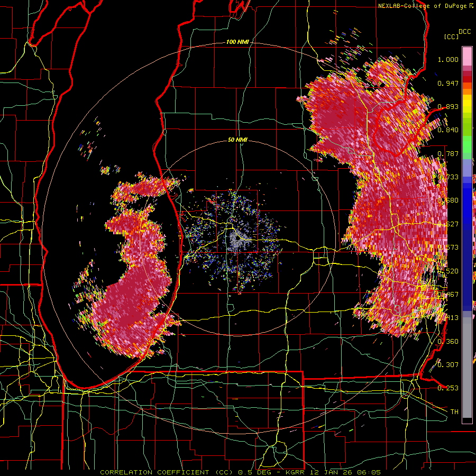Image resolution: width=476 pixels, height=476 pixels.
Task: Select the 0.840 color scale value
Action: [448, 130]
